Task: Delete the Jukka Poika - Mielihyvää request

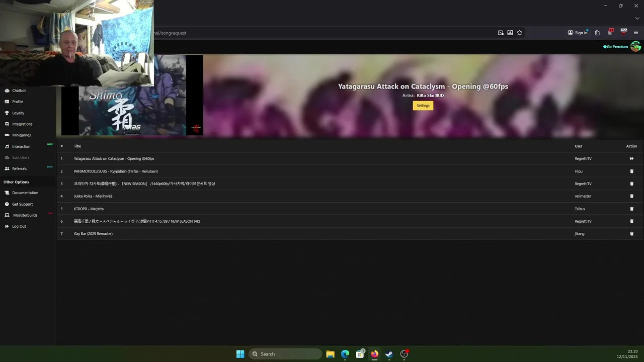Action: pyautogui.click(x=632, y=196)
